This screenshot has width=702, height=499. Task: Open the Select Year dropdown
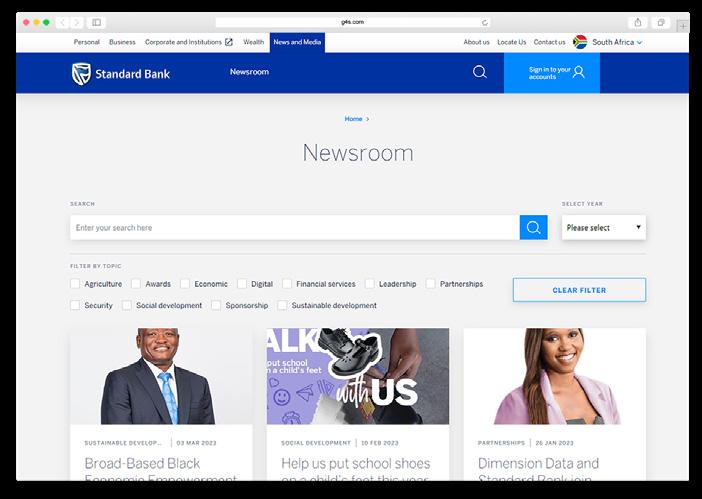pos(604,227)
